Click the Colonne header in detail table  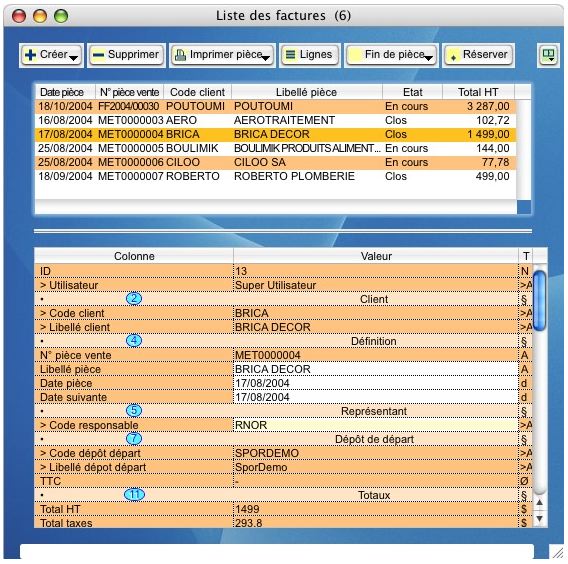tap(134, 256)
